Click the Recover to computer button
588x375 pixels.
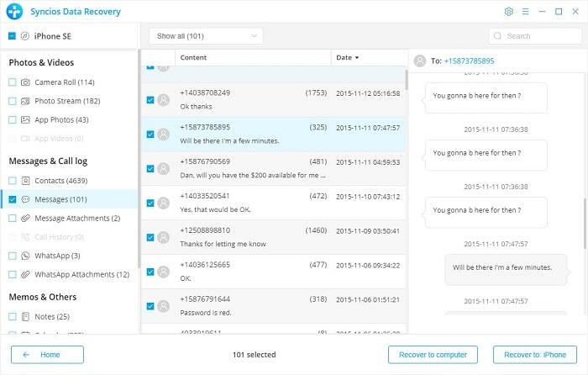click(x=433, y=355)
